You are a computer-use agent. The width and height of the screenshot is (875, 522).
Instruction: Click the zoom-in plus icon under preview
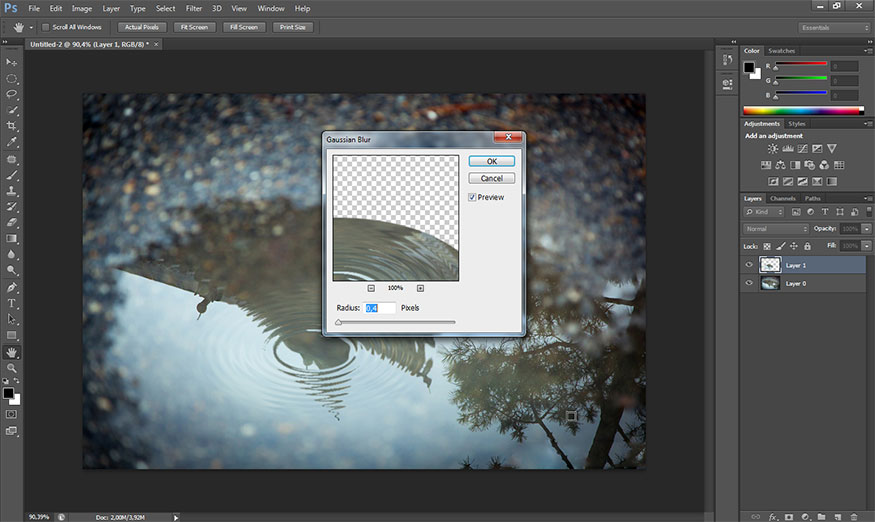420,288
